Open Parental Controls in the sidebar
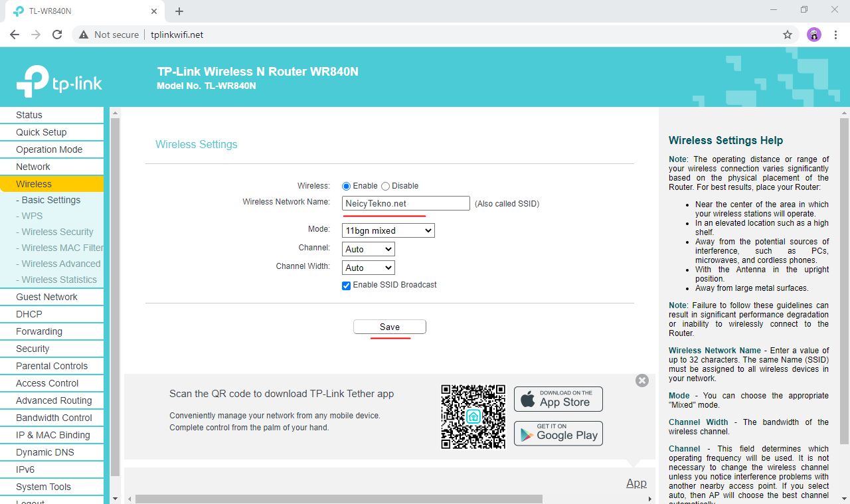850x504 pixels. pyautogui.click(x=52, y=366)
